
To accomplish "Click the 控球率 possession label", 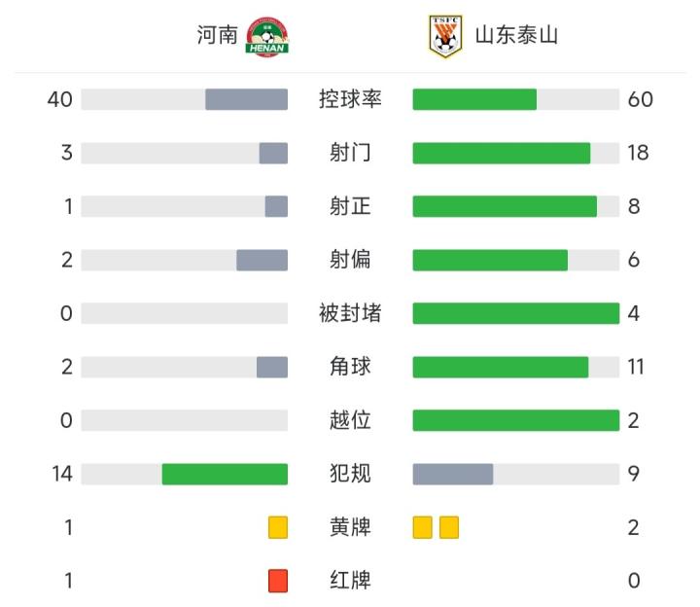I will [350, 99].
